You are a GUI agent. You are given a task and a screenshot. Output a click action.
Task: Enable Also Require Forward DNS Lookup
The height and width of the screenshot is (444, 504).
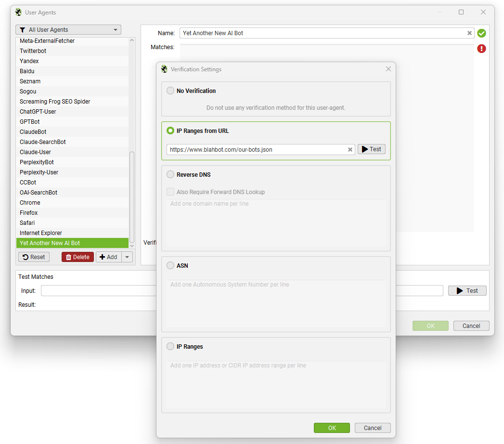(171, 191)
